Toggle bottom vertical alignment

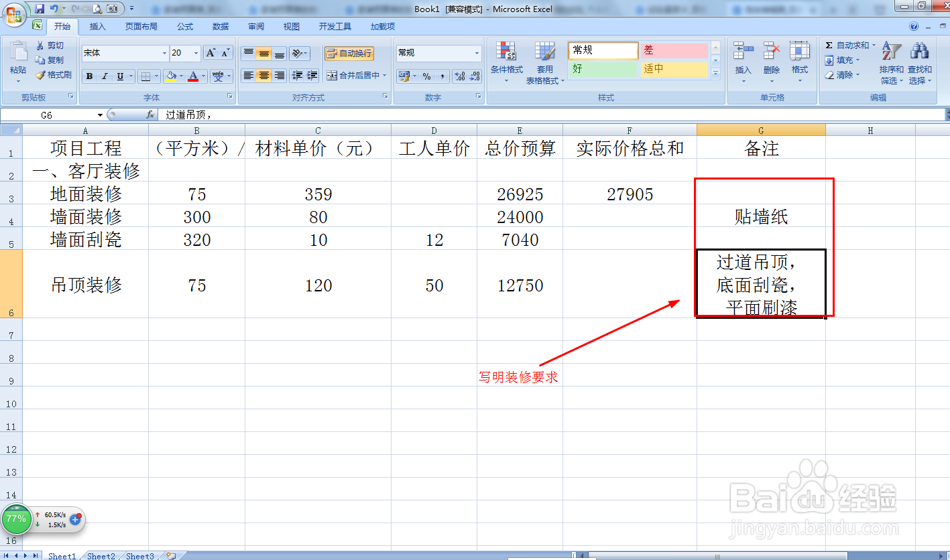click(280, 54)
